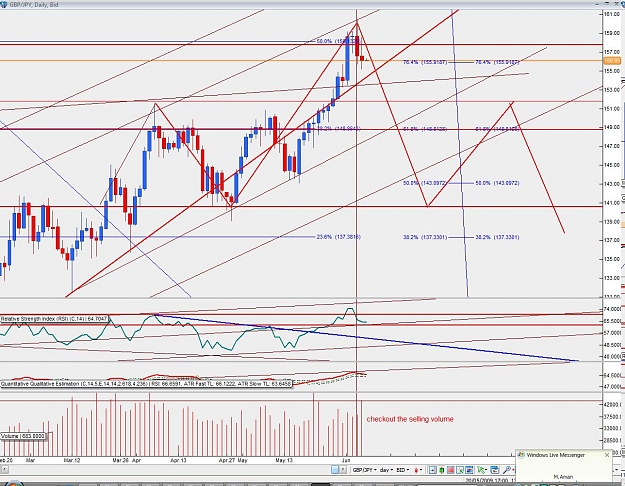The height and width of the screenshot is (486, 625).
Task: Open the day timeframe dropdown
Action: click(x=387, y=470)
